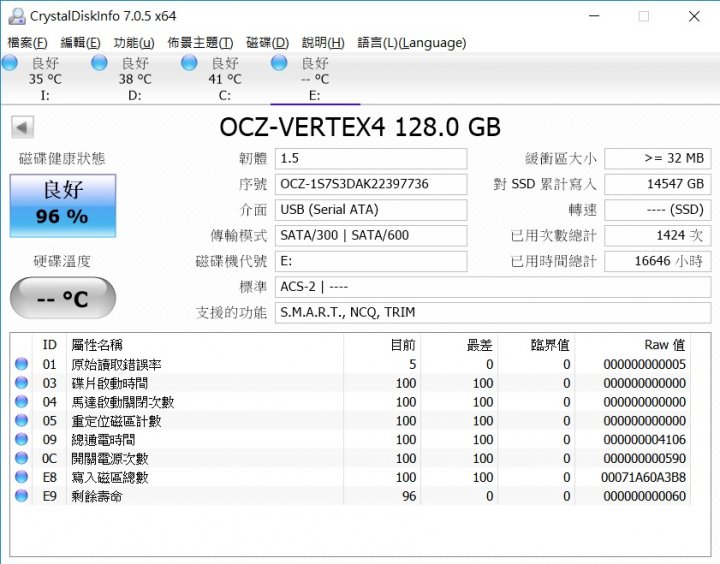Click raw value 000000004106
Image resolution: width=720 pixels, height=564 pixels.
pos(644,440)
